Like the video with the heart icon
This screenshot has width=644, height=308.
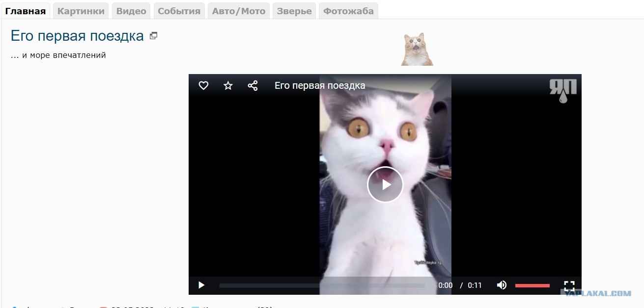[203, 85]
